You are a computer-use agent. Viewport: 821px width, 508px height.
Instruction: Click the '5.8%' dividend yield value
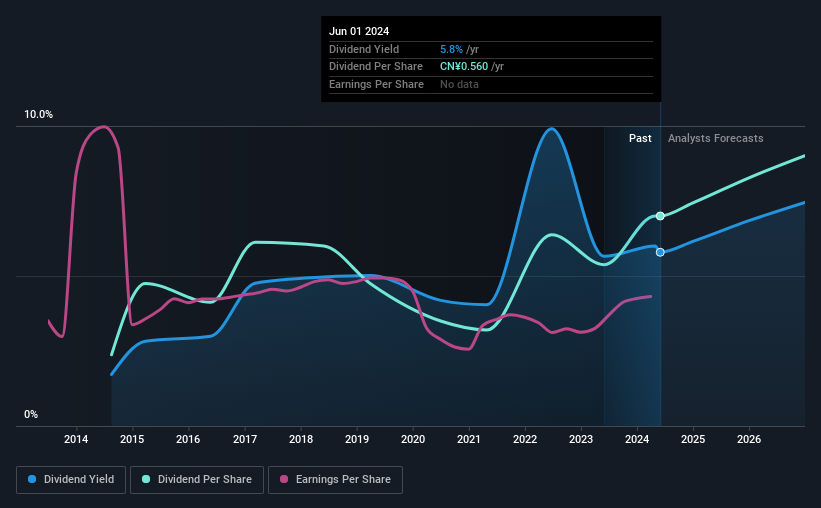point(451,49)
